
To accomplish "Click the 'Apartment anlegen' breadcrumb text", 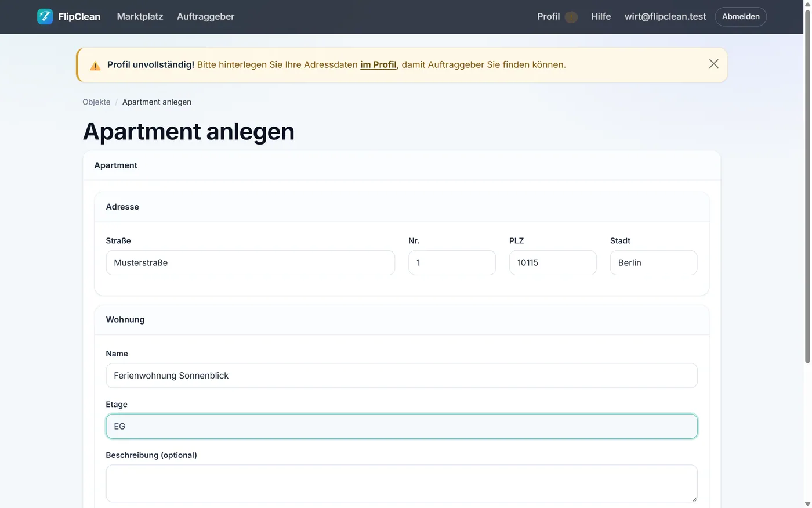I will [157, 102].
